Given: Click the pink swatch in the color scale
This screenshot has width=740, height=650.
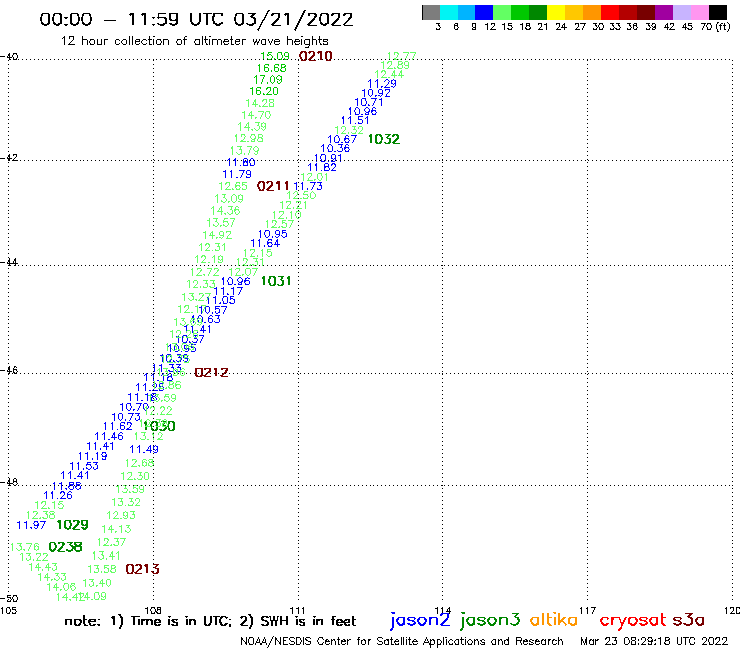Looking at the screenshot, I should (x=699, y=13).
